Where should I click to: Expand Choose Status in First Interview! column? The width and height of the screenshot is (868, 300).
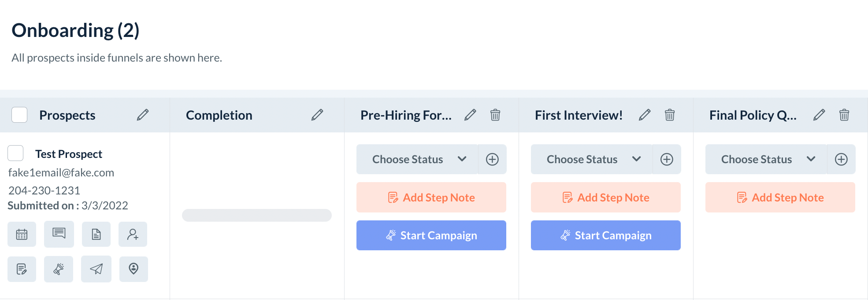pyautogui.click(x=592, y=159)
